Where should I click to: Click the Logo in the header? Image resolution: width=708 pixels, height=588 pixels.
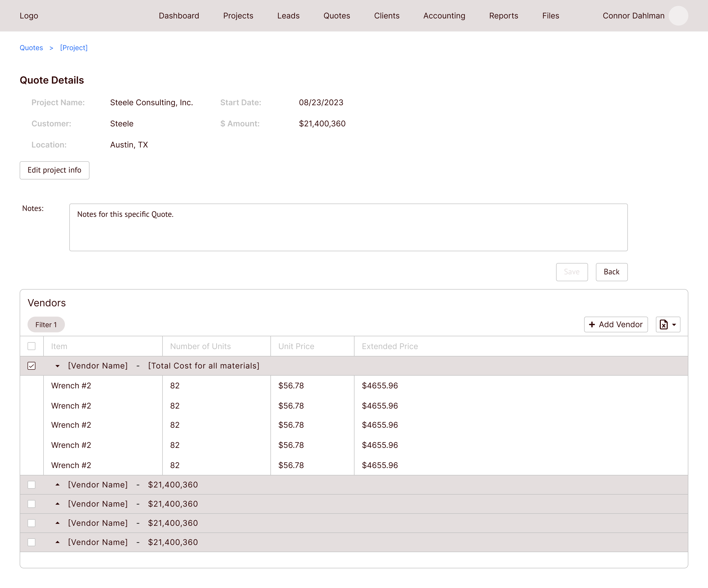click(x=29, y=16)
